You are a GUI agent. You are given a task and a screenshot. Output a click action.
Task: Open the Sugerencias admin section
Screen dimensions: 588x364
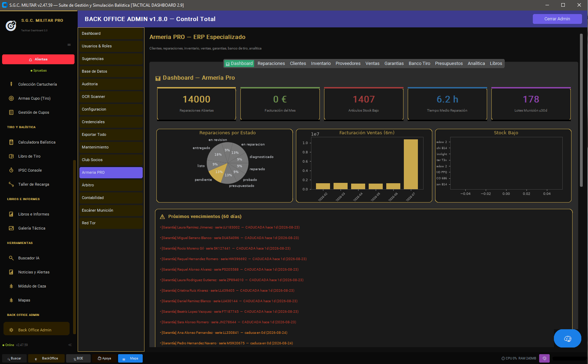tap(111, 59)
